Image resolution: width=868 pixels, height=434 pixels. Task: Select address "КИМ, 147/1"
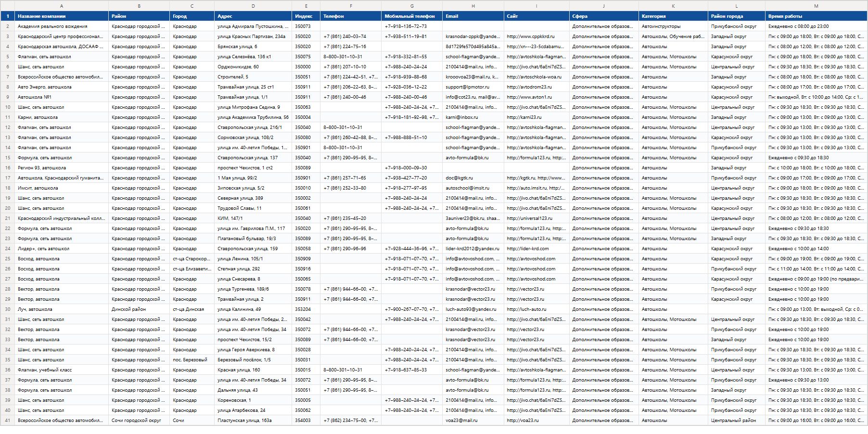pyautogui.click(x=253, y=218)
